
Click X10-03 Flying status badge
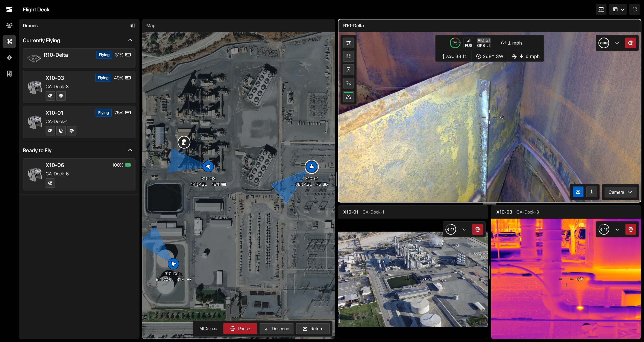pos(103,78)
